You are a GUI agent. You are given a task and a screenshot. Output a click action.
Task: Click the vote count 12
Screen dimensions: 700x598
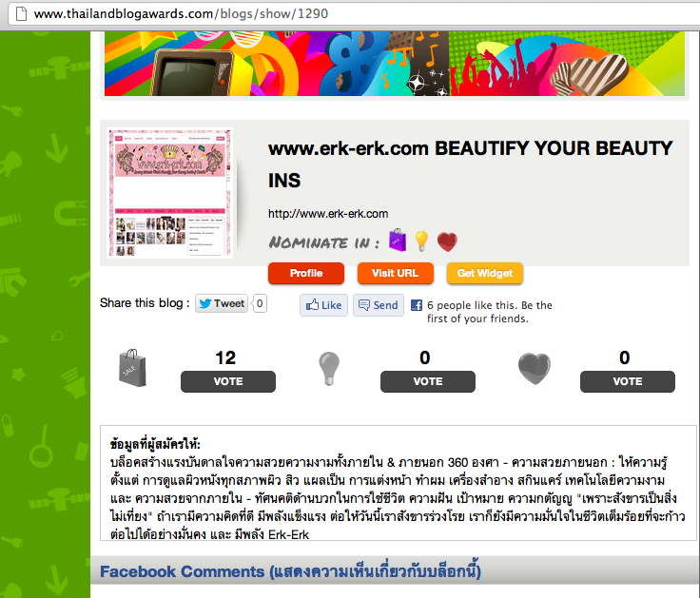[225, 357]
